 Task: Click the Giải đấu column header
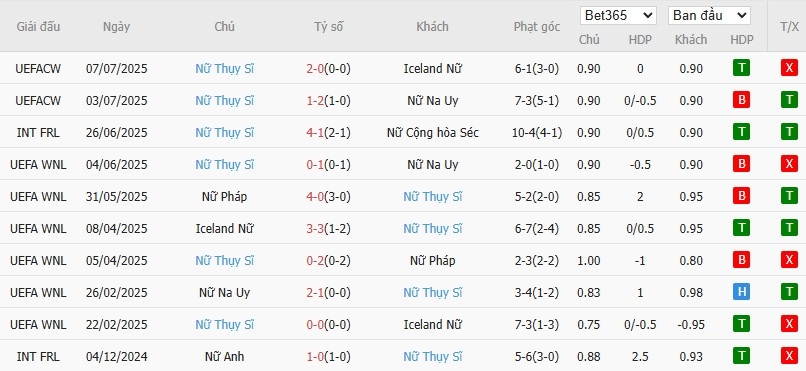click(38, 27)
